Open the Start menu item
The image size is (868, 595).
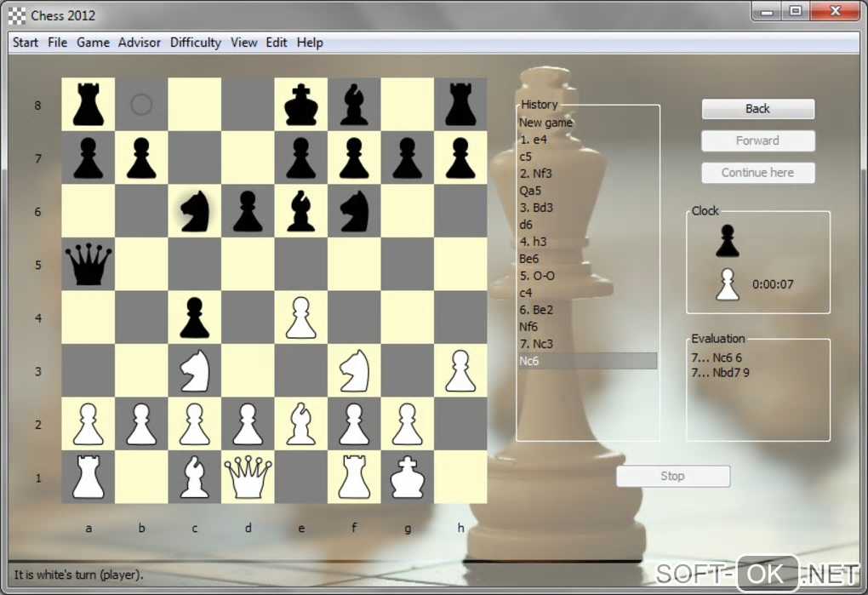[26, 43]
